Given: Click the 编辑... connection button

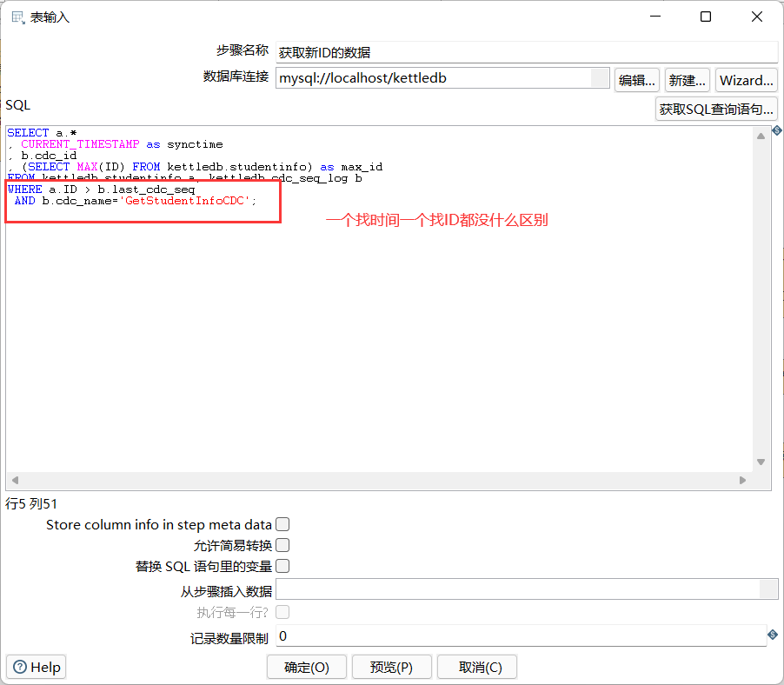Looking at the screenshot, I should (x=637, y=80).
